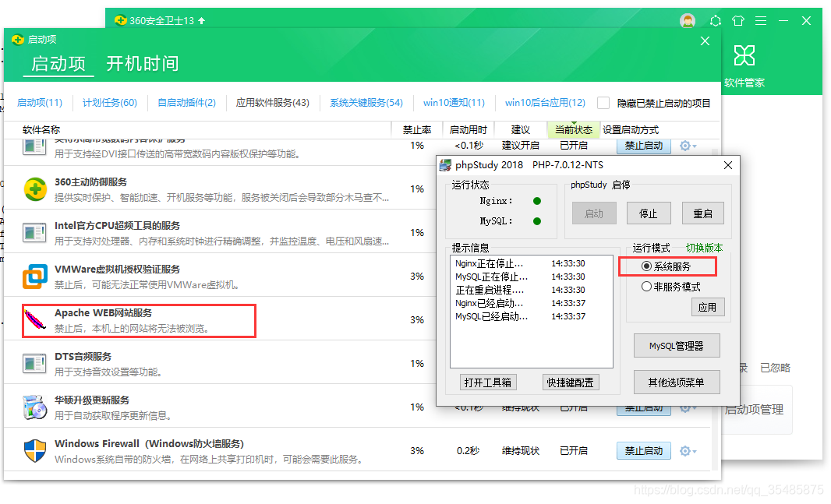Image resolution: width=831 pixels, height=504 pixels.
Task: Open 自启动插件(2) sub-tab
Action: click(x=186, y=103)
